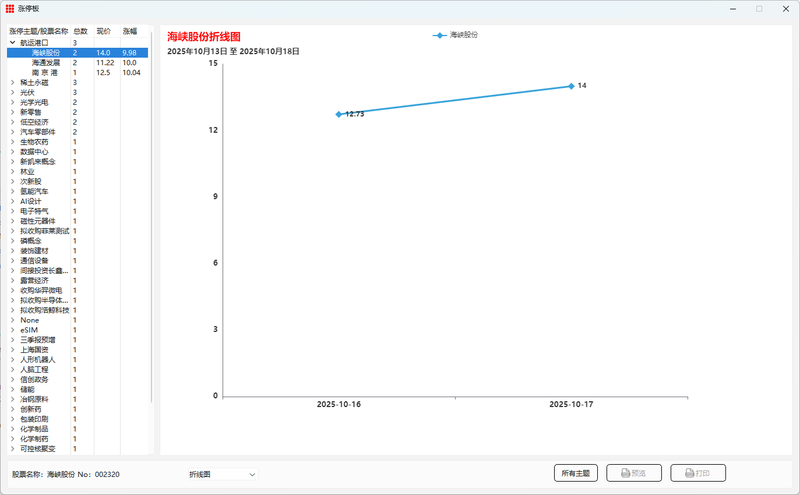
Task: Select the 电子特气 theme row
Action: pos(78,211)
